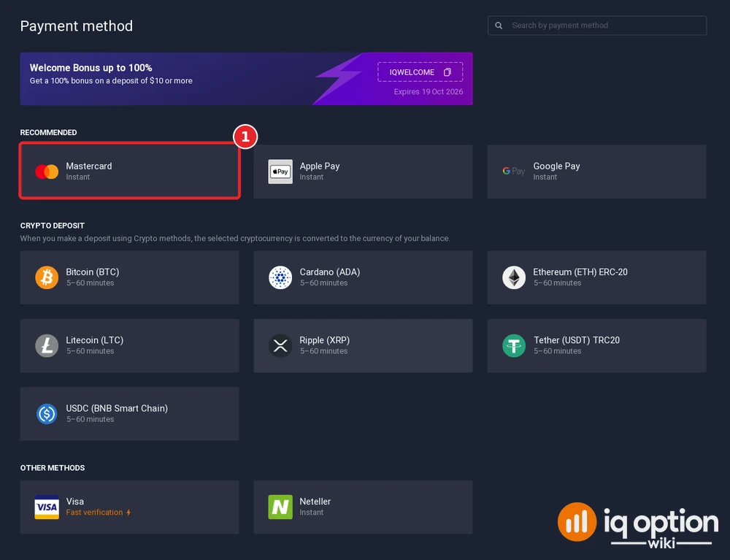Open the Welcome Bonus up to 100% banner

(246, 79)
